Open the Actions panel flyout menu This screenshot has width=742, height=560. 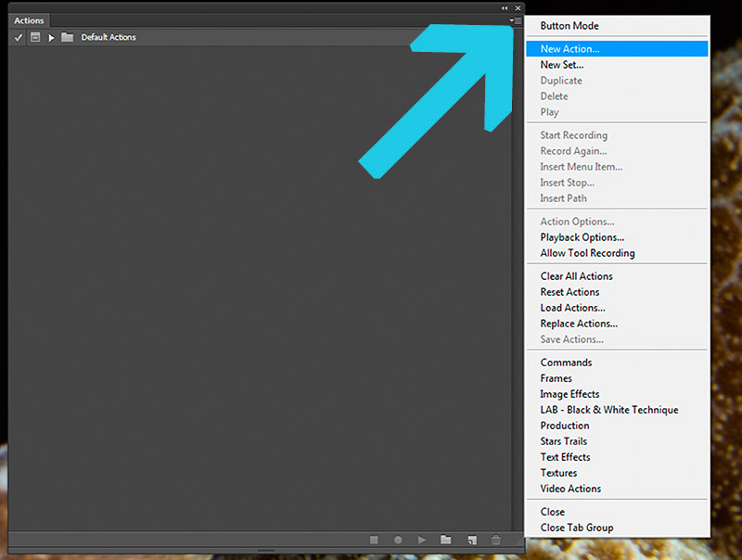[x=517, y=20]
